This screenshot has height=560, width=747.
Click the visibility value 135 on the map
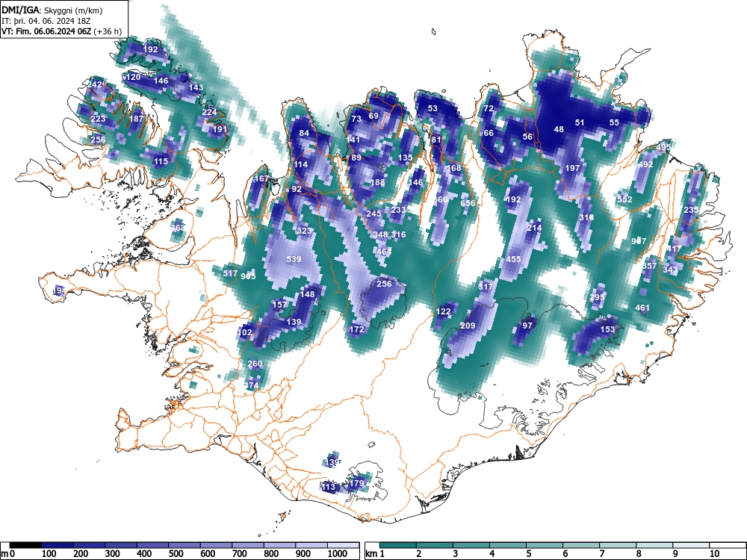406,158
